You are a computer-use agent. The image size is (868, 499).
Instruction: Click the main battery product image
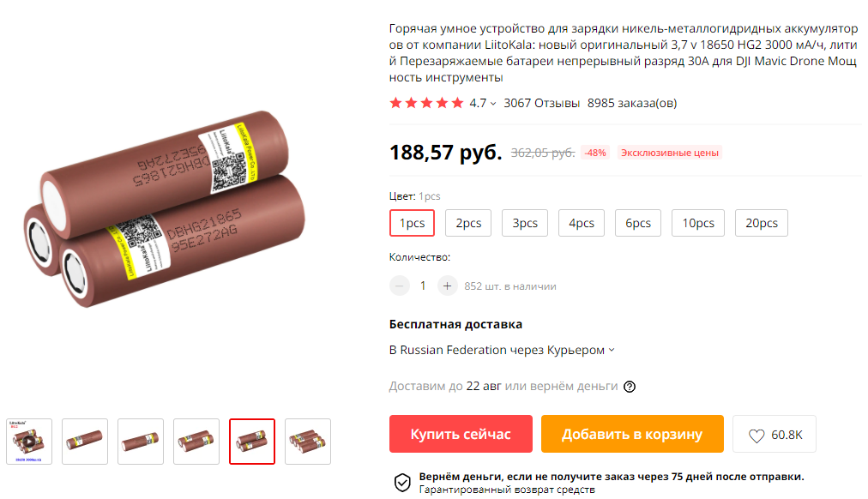(x=165, y=208)
